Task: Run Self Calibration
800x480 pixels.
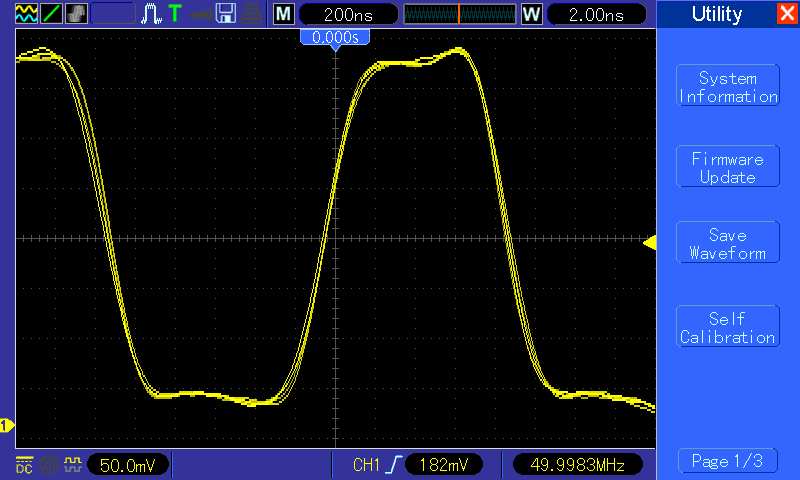Action: click(x=728, y=326)
